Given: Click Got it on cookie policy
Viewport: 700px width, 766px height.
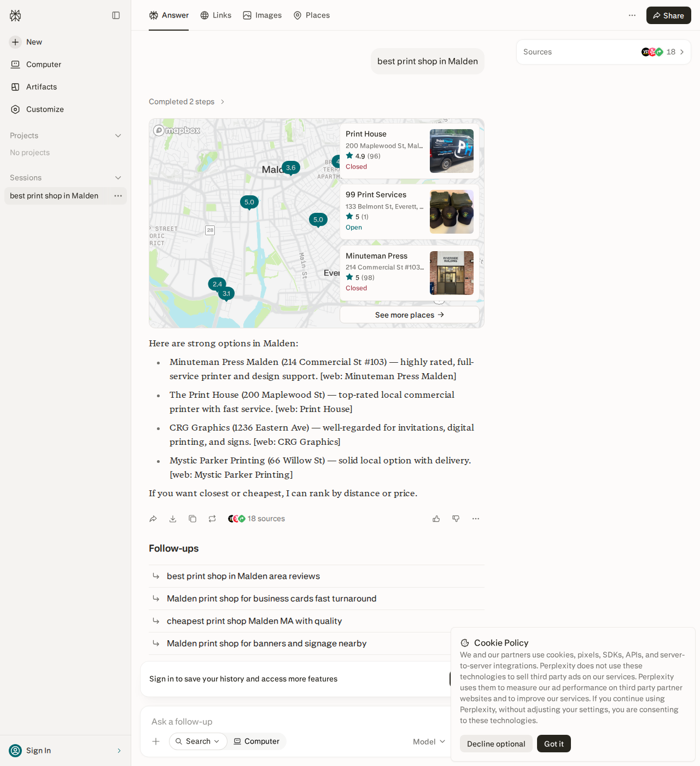Looking at the screenshot, I should point(554,744).
